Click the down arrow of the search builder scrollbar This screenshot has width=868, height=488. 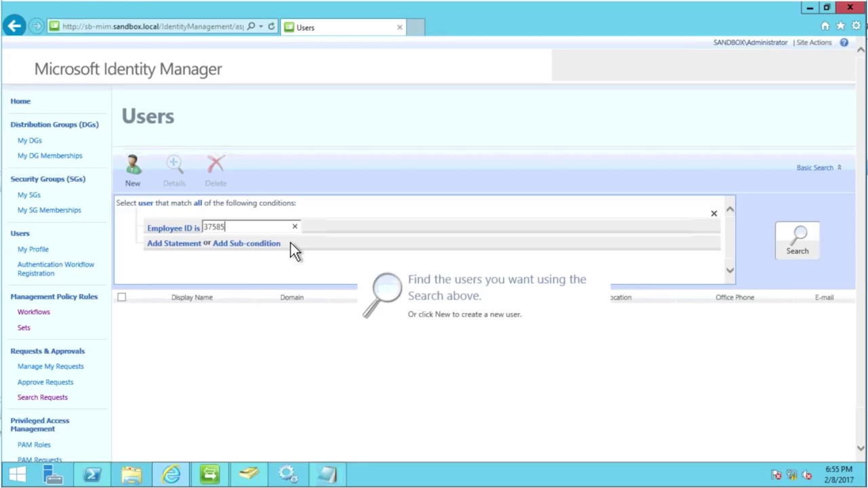[730, 270]
